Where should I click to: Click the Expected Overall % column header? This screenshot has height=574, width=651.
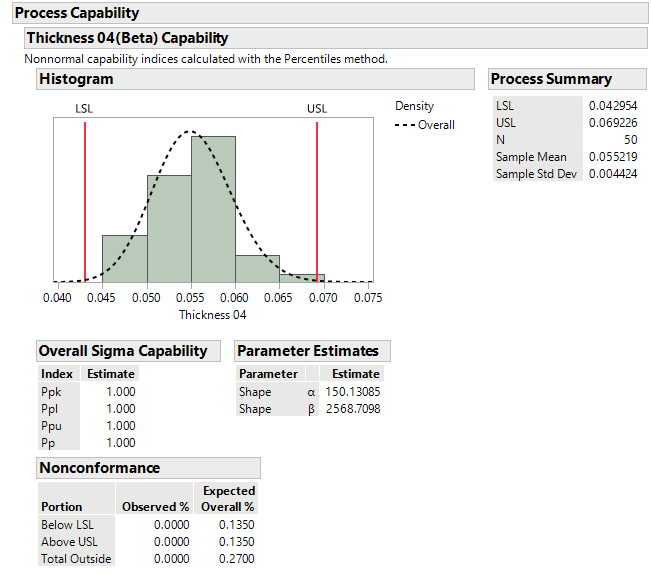[x=228, y=499]
